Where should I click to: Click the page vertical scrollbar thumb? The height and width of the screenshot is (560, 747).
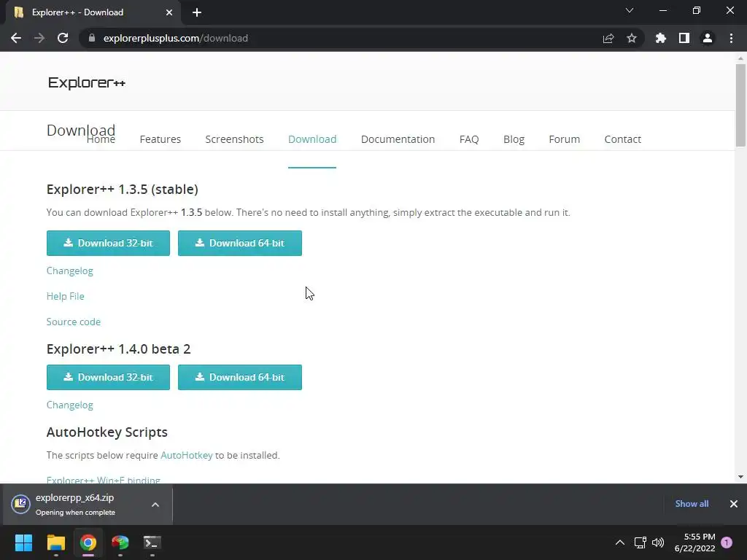point(740,105)
